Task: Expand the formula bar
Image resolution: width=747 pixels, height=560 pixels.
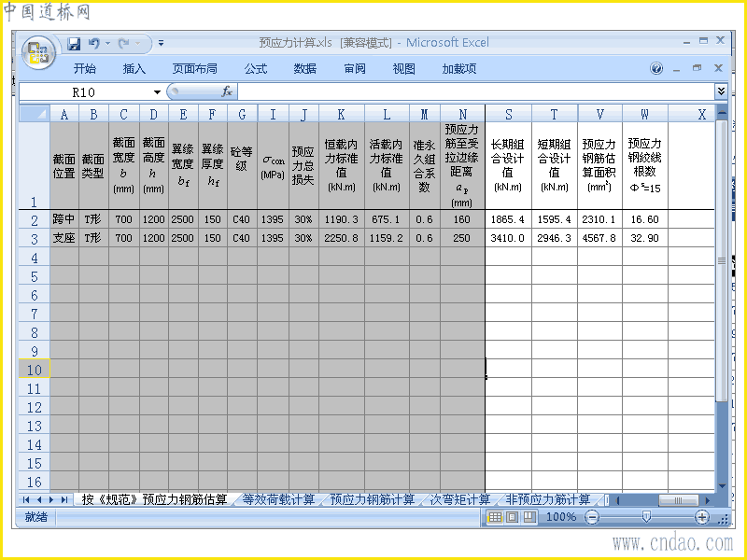Action: coord(721,91)
